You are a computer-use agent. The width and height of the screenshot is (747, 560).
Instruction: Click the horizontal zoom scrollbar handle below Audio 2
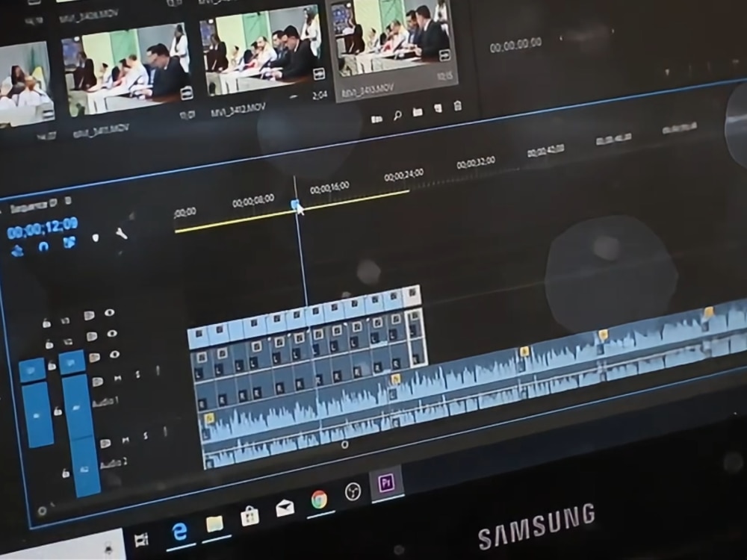[344, 445]
